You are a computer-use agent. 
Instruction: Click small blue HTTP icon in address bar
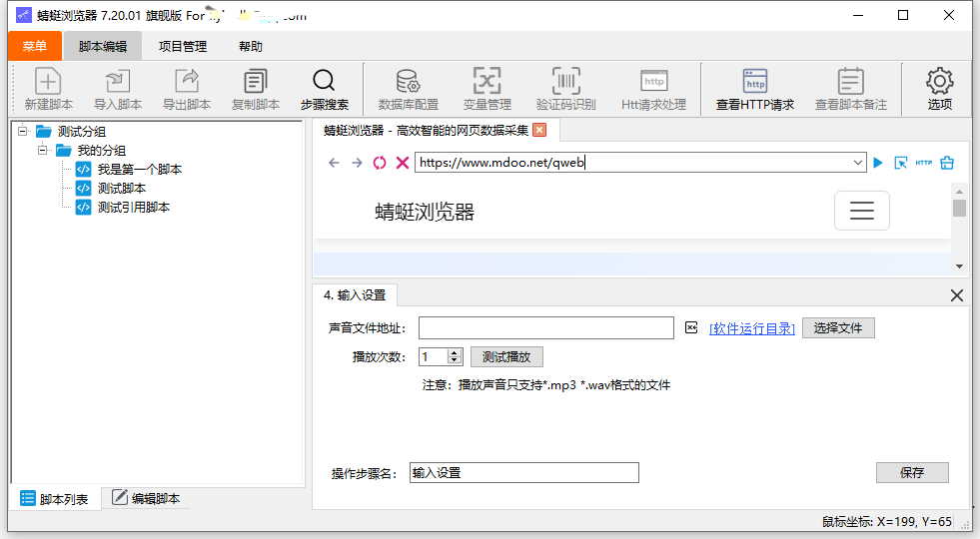tap(924, 163)
